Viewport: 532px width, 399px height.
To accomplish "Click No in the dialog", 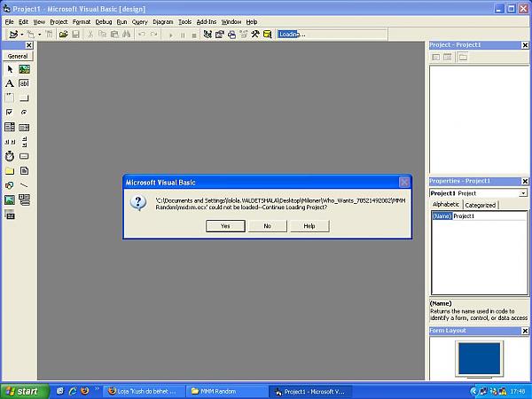I will (x=268, y=226).
